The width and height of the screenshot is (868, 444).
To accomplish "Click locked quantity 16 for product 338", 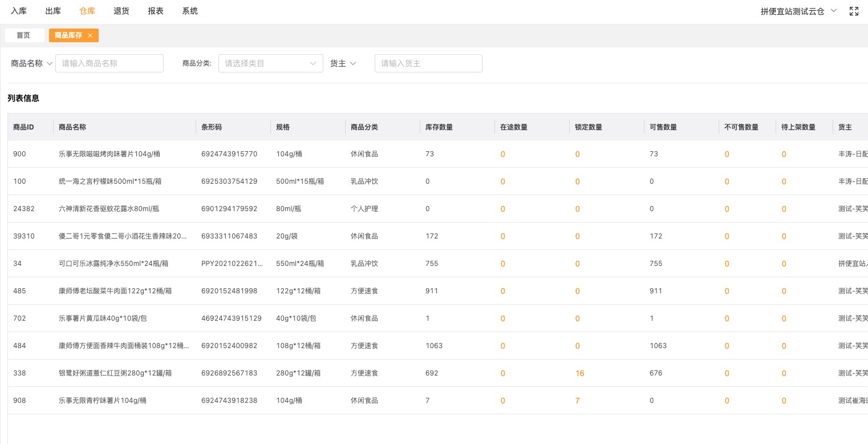I will [580, 373].
